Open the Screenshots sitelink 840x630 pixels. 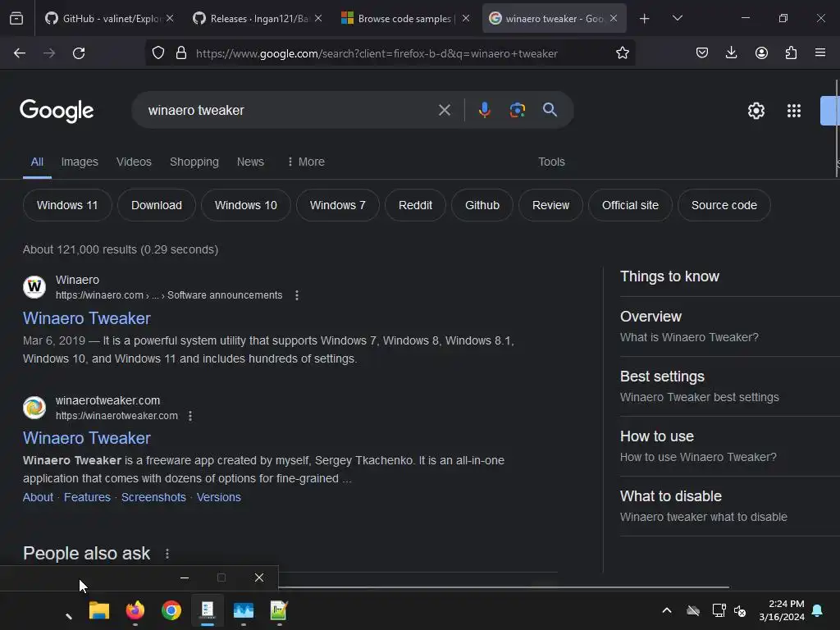click(153, 497)
